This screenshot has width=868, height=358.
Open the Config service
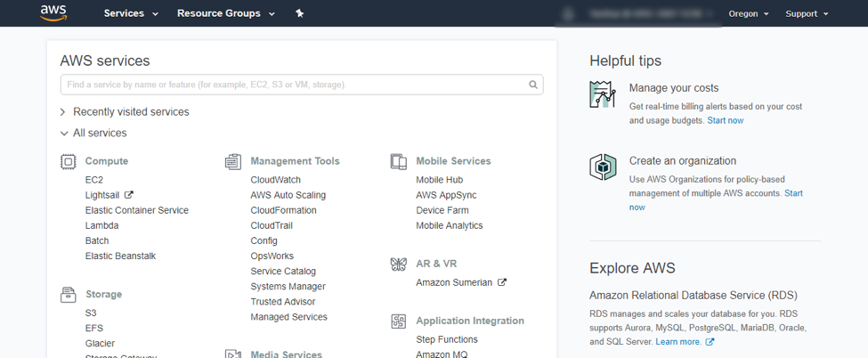264,241
